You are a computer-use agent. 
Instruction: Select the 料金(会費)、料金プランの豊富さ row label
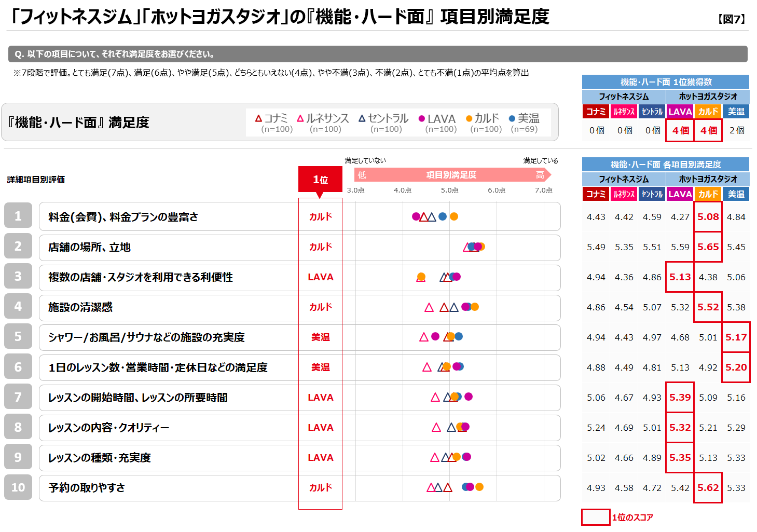click(123, 217)
